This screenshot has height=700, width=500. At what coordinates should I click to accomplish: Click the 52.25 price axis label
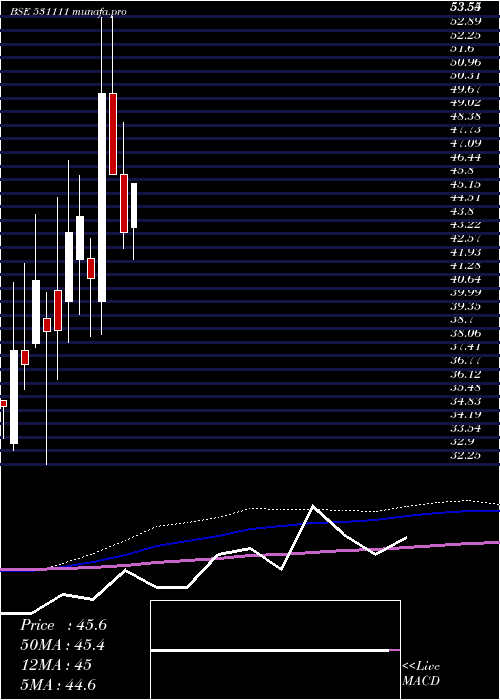pos(466,34)
